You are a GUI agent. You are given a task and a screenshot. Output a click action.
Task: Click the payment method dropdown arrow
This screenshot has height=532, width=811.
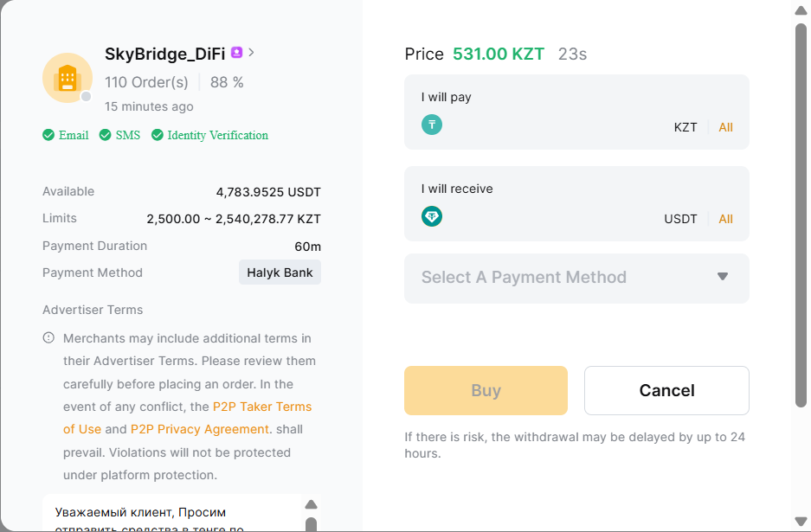723,277
